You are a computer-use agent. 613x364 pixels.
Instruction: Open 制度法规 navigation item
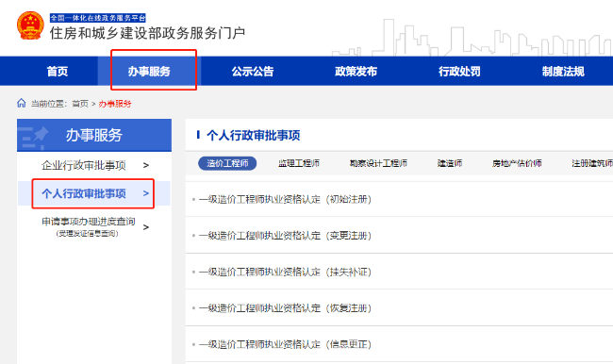click(x=563, y=71)
